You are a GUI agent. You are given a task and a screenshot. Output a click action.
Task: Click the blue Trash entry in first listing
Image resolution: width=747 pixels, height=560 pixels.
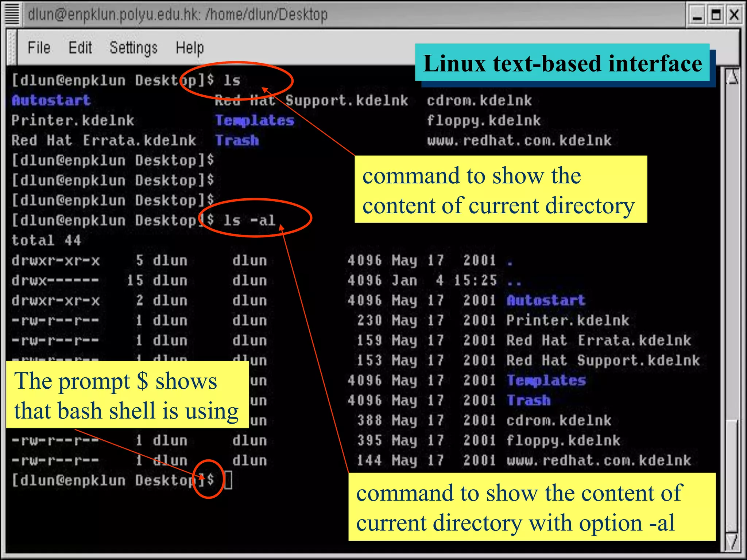[237, 140]
